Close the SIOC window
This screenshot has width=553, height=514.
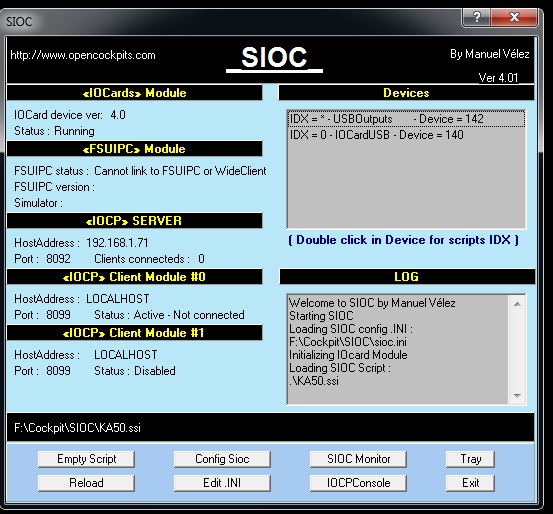click(514, 17)
